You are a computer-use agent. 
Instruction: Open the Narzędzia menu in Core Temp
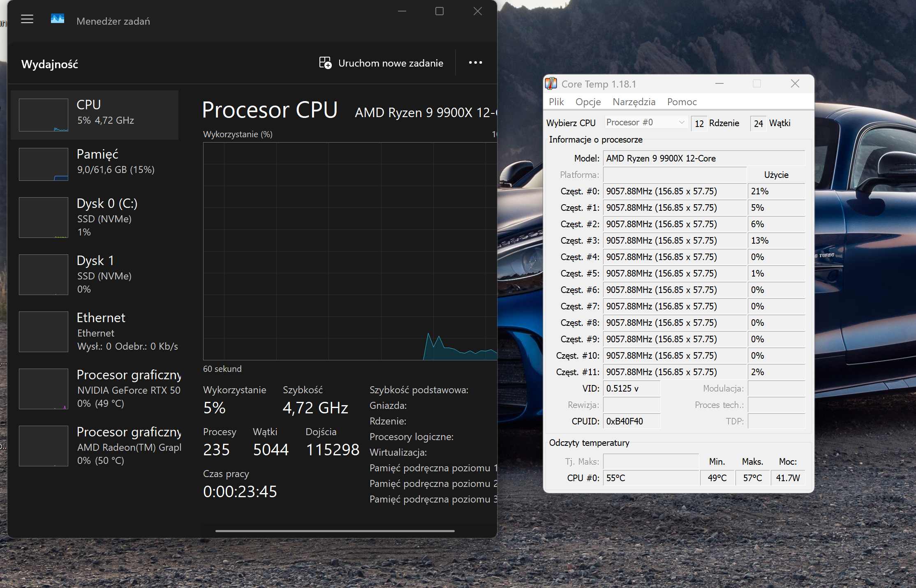pyautogui.click(x=634, y=102)
